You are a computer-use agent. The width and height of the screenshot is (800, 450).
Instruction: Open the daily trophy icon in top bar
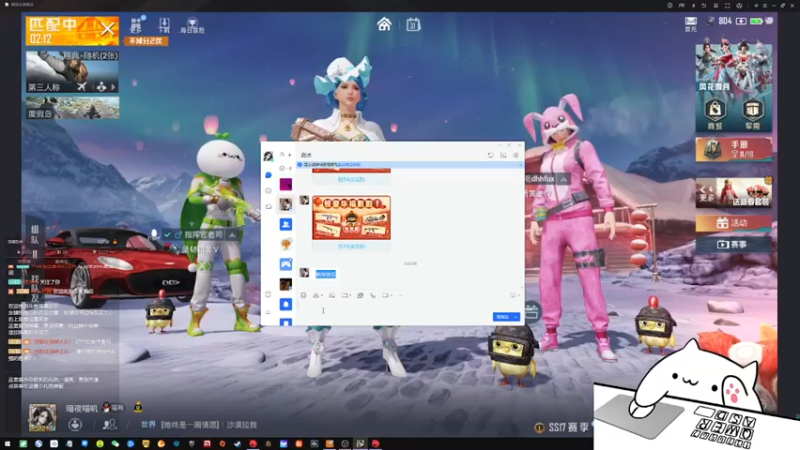pos(192,26)
